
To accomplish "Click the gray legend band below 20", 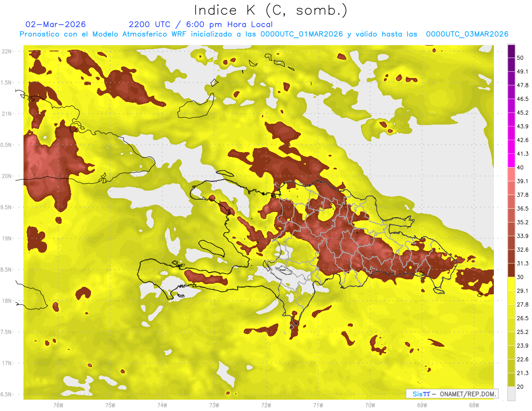I will pyautogui.click(x=511, y=394).
